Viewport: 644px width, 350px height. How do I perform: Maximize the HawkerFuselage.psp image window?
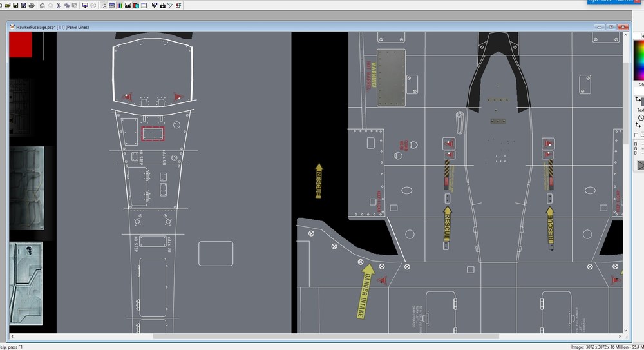611,27
